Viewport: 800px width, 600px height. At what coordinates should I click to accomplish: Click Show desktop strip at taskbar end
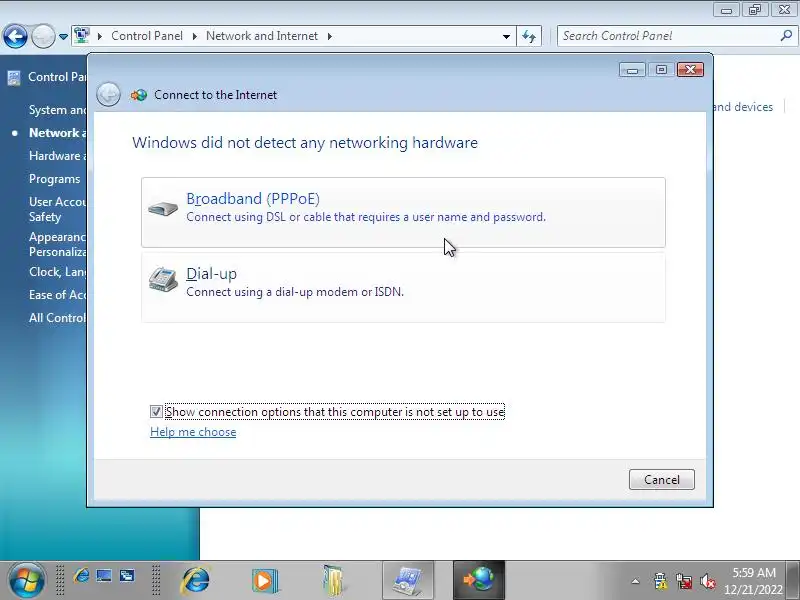coord(793,580)
